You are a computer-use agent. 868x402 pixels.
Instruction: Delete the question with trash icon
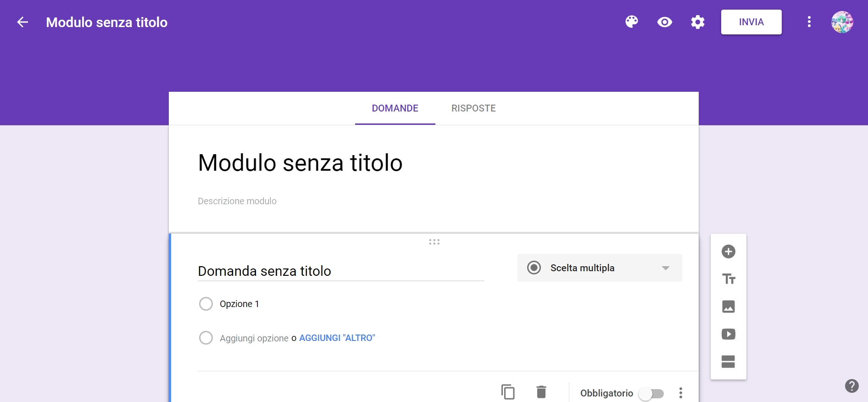(541, 392)
